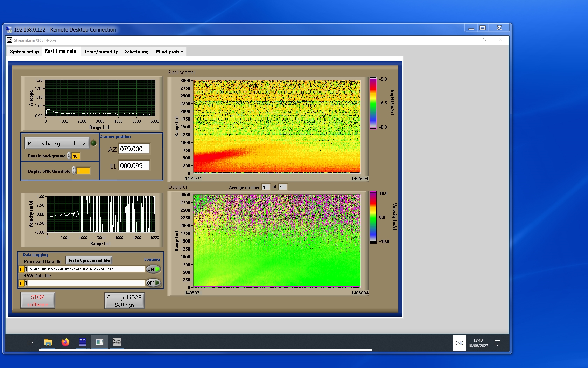Turn on RAW Data file logging
The height and width of the screenshot is (368, 588).
[x=153, y=283]
